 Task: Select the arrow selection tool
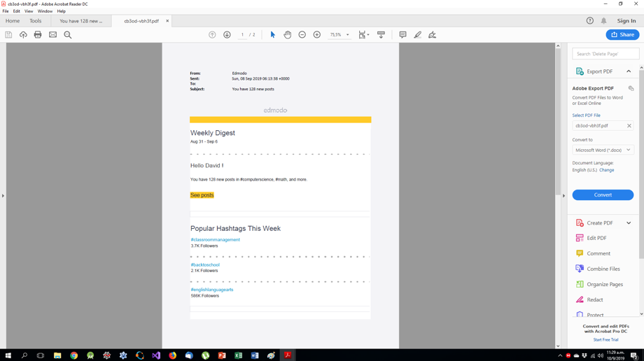tap(273, 35)
